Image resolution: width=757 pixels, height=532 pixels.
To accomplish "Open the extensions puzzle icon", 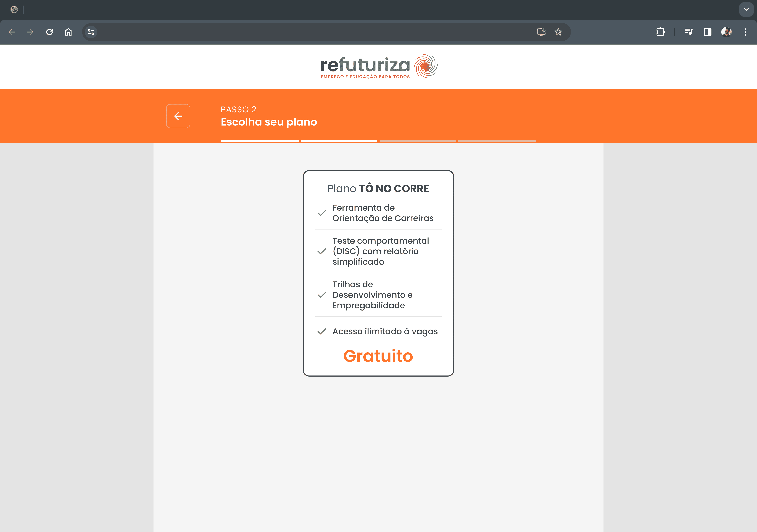I will (x=660, y=32).
